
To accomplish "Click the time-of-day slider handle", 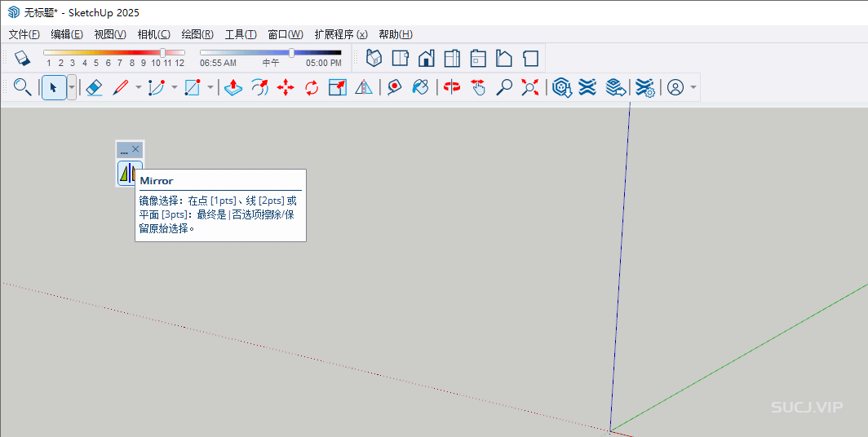I will pos(292,52).
